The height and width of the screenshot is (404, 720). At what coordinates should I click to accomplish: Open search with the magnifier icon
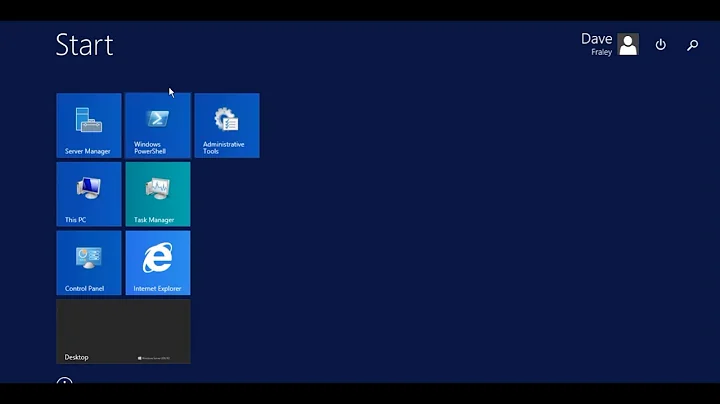click(x=692, y=45)
